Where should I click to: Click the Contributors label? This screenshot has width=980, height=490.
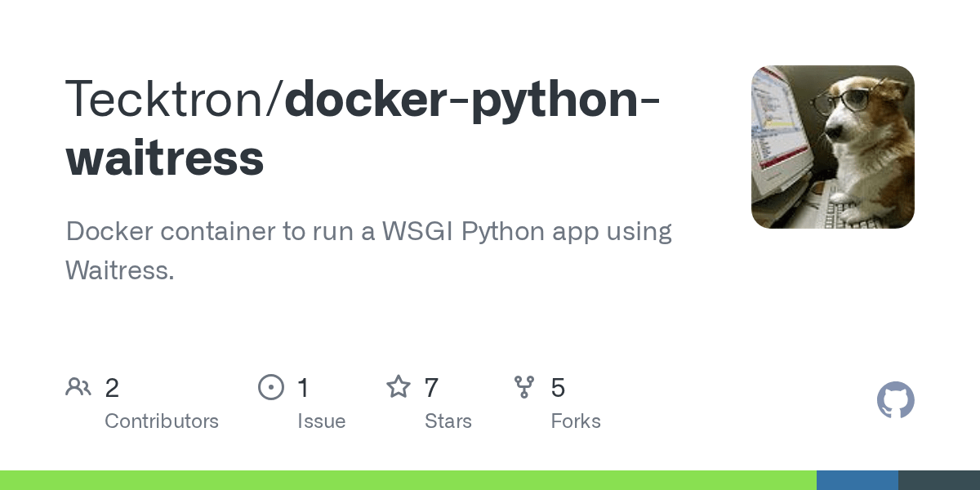(162, 421)
